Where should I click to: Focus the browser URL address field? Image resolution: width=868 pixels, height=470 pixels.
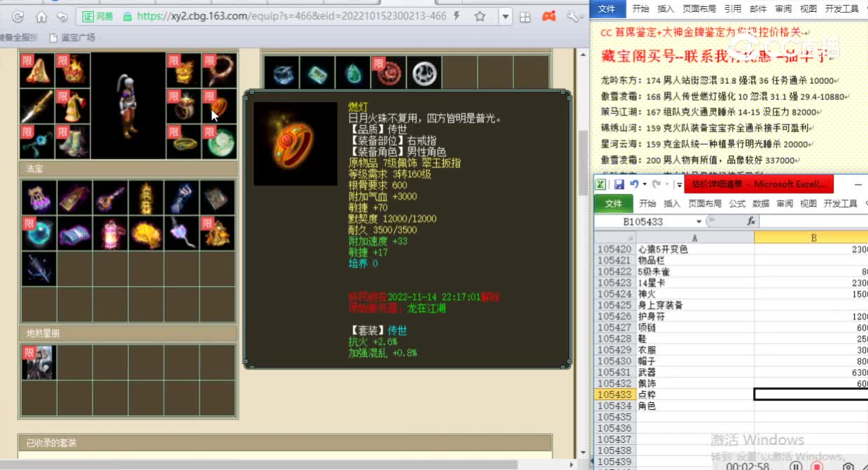(290, 16)
